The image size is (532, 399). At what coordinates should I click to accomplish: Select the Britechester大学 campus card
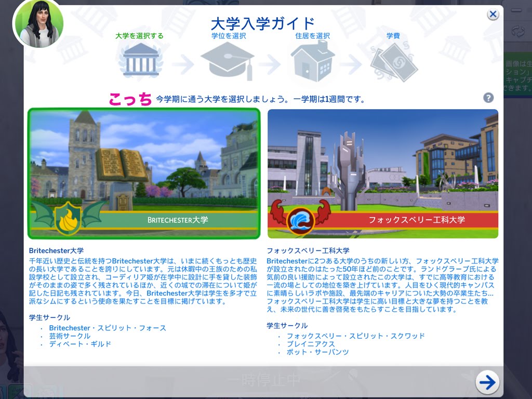[144, 174]
